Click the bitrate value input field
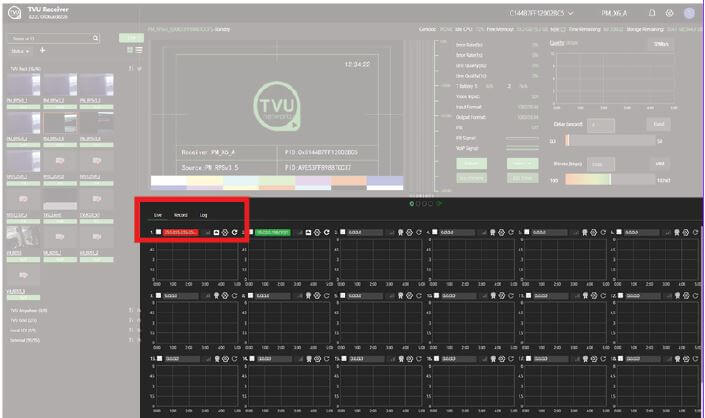Viewport: 705px width, 418px height. 601,164
